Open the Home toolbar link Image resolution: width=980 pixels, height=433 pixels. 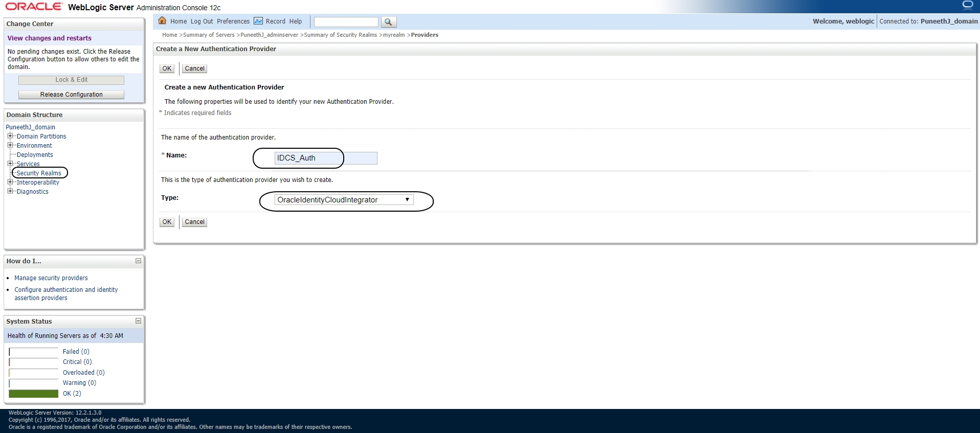point(179,21)
